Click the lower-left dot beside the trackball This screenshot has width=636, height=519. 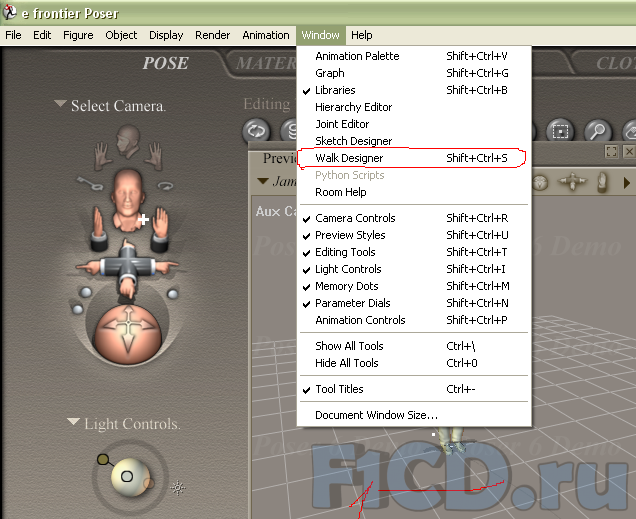click(x=77, y=309)
